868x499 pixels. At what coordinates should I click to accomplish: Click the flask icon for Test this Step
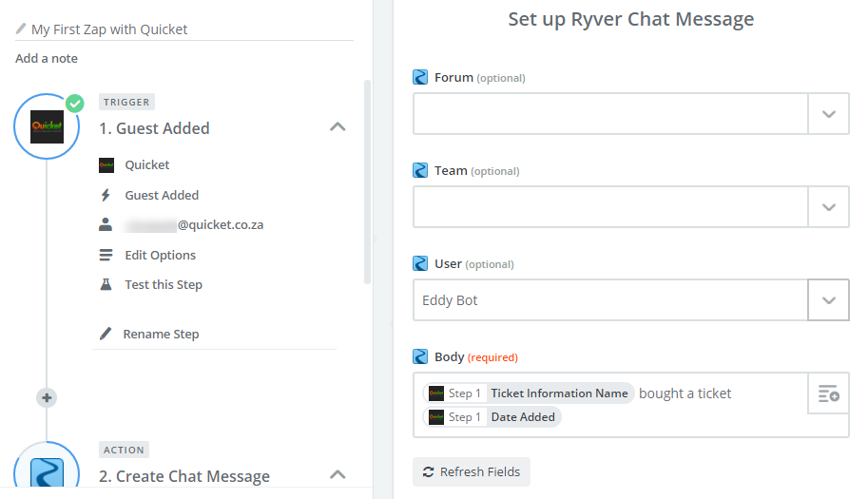[106, 284]
